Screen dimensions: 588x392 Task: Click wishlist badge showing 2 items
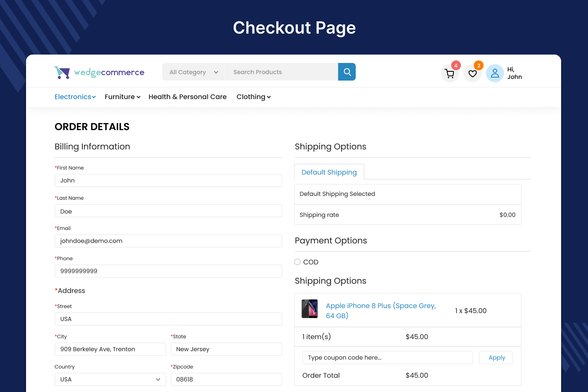[x=478, y=65]
